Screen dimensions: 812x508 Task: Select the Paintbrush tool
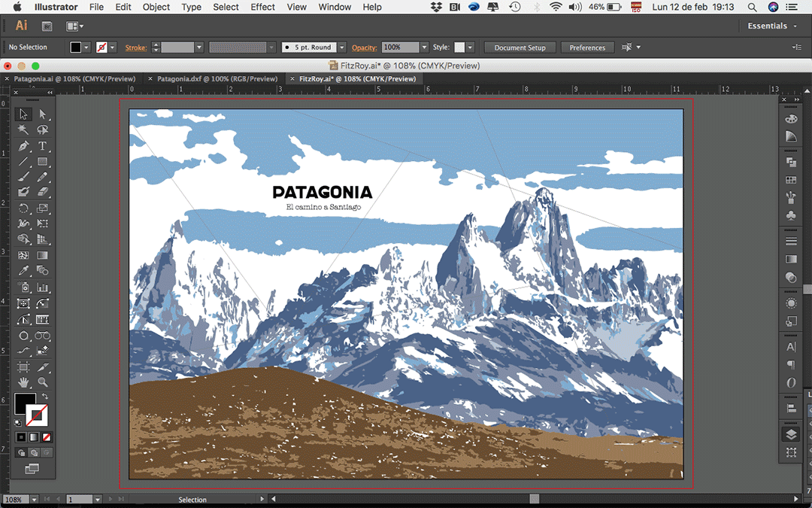point(23,178)
